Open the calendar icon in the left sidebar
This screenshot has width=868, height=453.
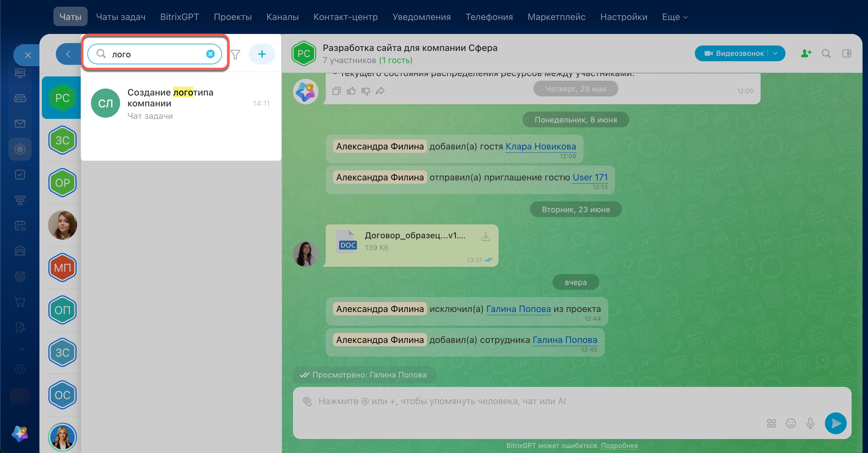20,225
